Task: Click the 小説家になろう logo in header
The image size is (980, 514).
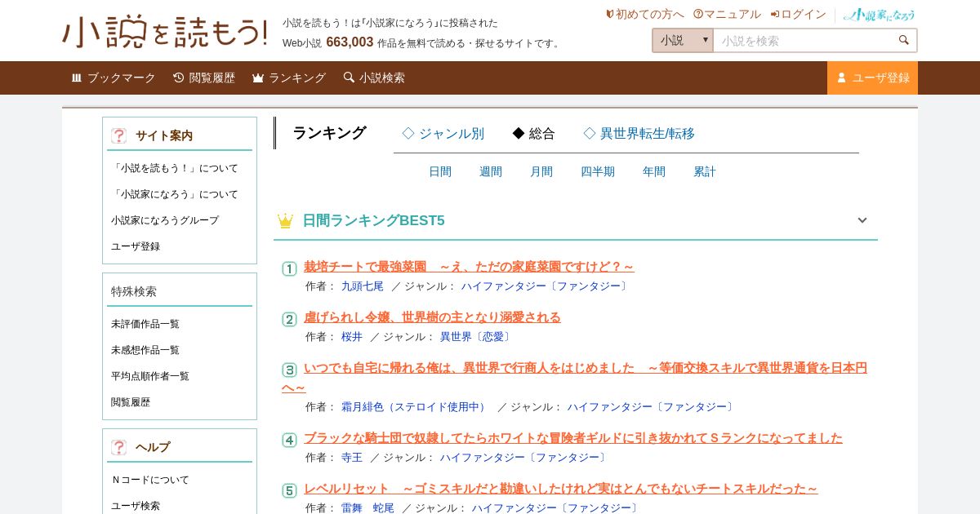Action: tap(880, 15)
